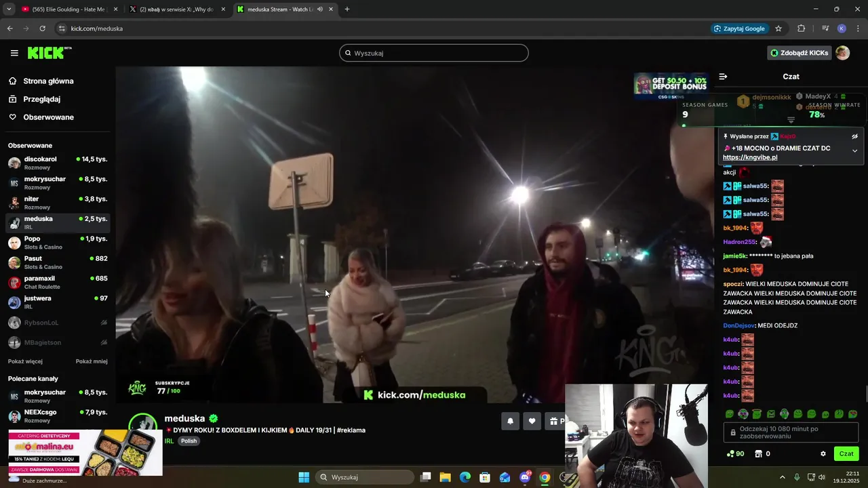
Task: Click the gift icon button under the stream
Action: coord(555,421)
